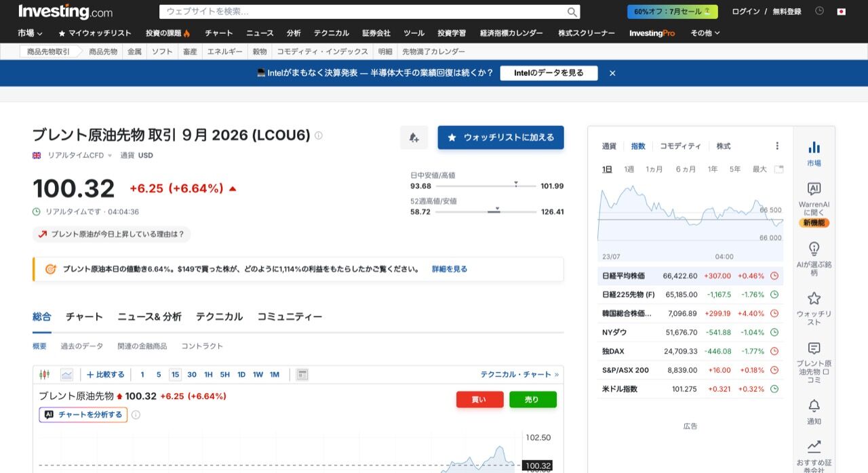
Task: Open ブレント原油先物口コミ comment icon
Action: (814, 348)
